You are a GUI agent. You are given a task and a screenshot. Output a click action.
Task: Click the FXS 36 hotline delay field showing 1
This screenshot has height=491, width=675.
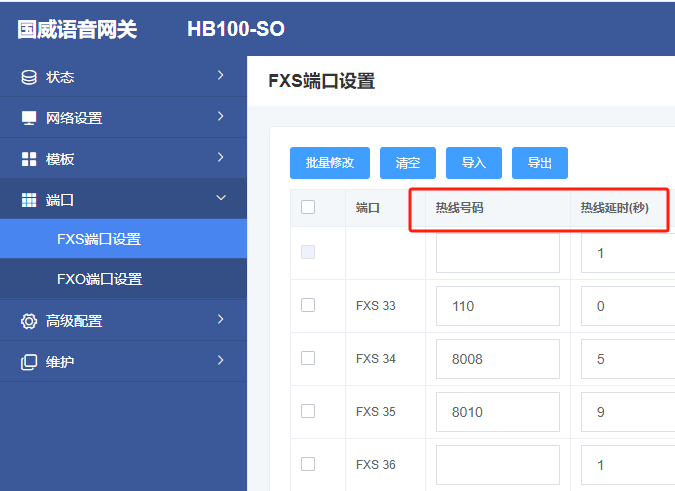628,465
